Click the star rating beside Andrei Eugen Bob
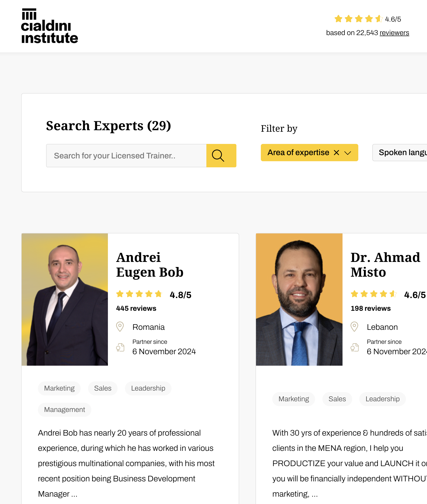 point(139,294)
